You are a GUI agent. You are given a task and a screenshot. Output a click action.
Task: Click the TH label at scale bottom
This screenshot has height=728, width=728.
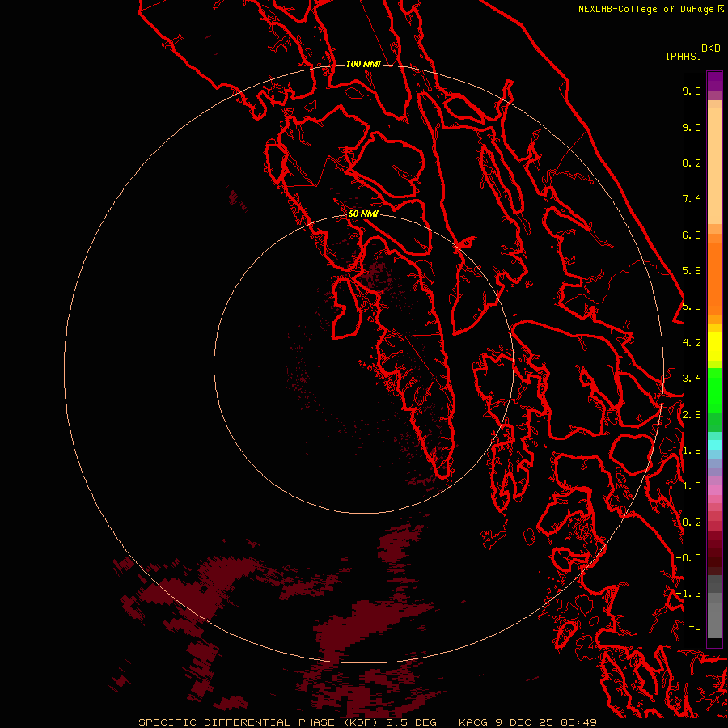695,630
